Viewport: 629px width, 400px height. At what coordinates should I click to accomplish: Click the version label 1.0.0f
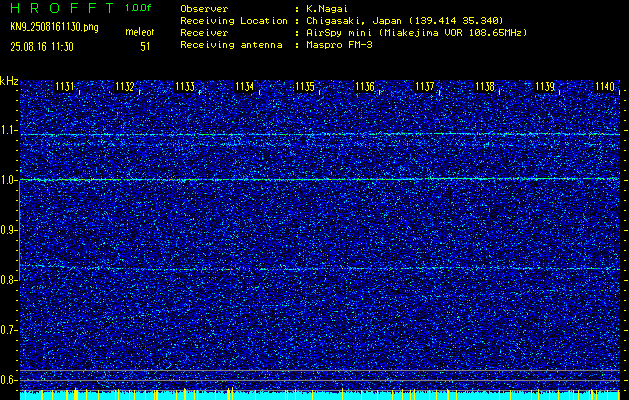(138, 8)
